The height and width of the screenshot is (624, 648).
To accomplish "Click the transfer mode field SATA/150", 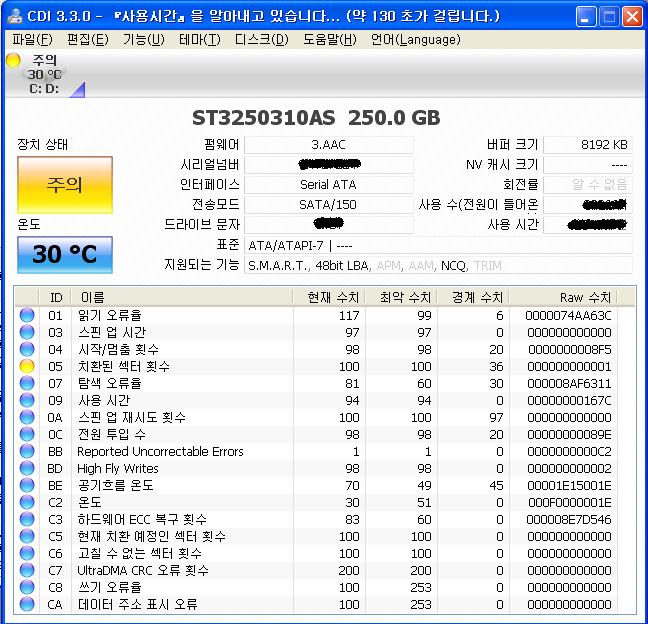I will [x=329, y=205].
